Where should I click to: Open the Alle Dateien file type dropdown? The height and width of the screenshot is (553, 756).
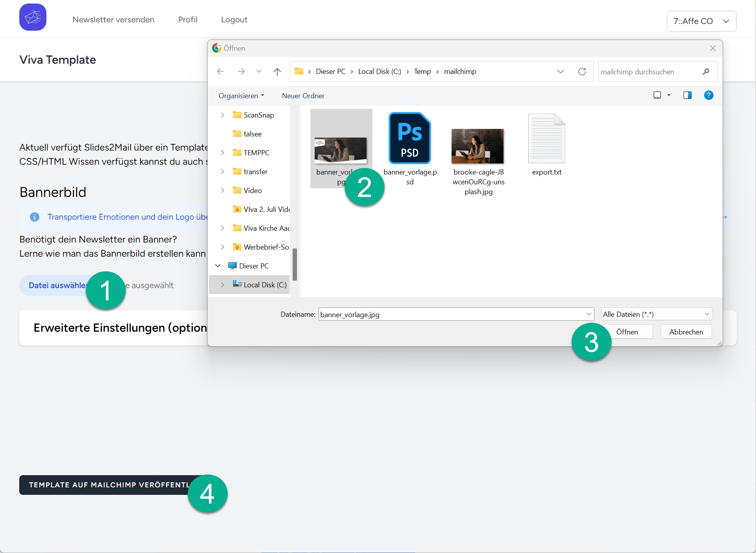656,314
